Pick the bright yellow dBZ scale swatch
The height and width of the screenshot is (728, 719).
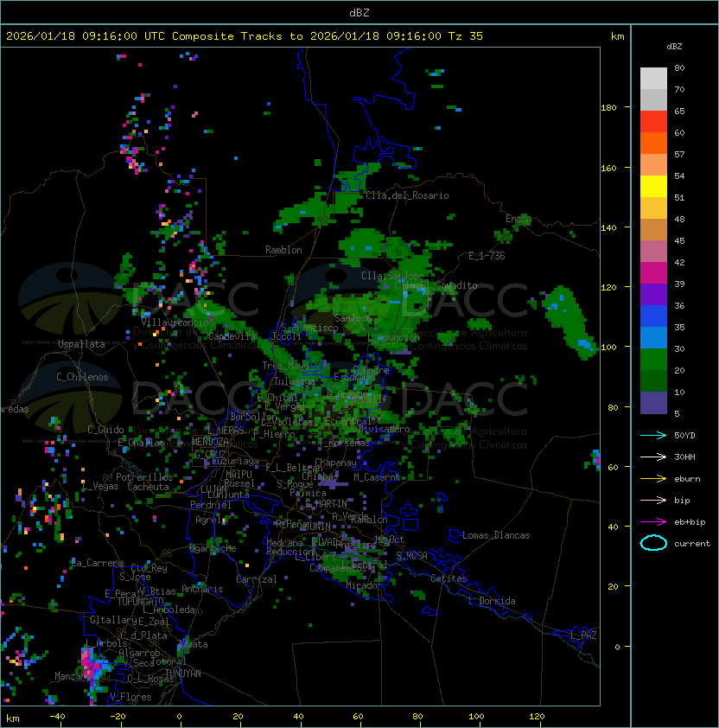point(653,186)
